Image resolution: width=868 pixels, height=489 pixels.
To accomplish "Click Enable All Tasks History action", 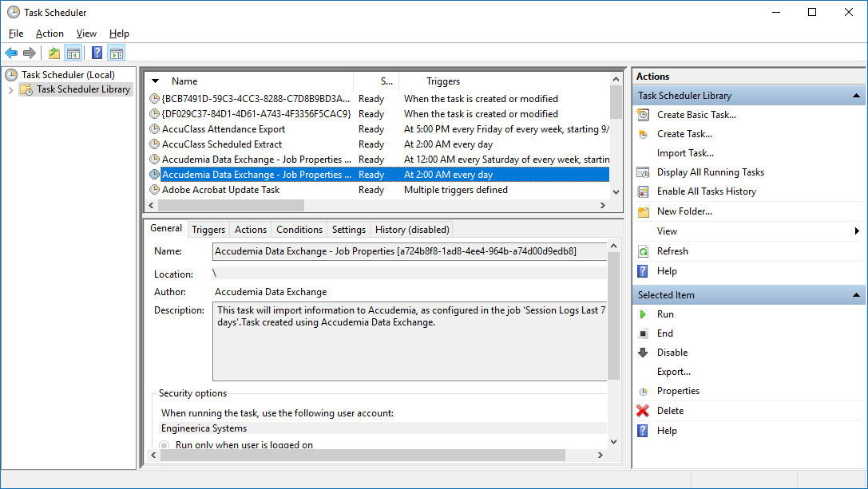I will pyautogui.click(x=707, y=191).
